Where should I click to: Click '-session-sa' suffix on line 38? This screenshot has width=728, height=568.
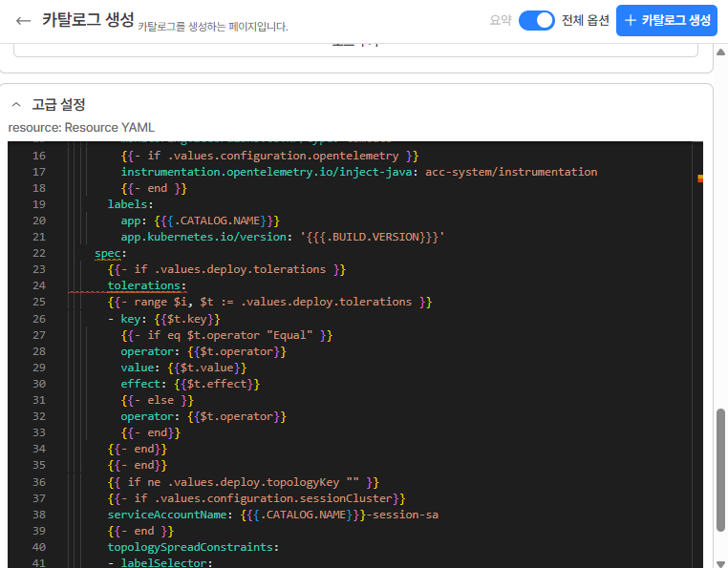[x=402, y=515]
